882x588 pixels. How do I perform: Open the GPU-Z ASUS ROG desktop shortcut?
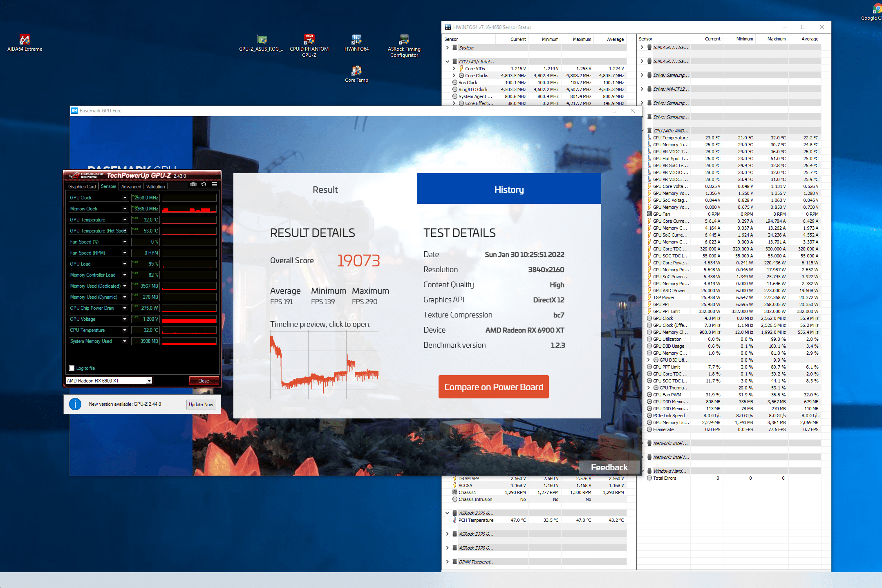click(262, 43)
